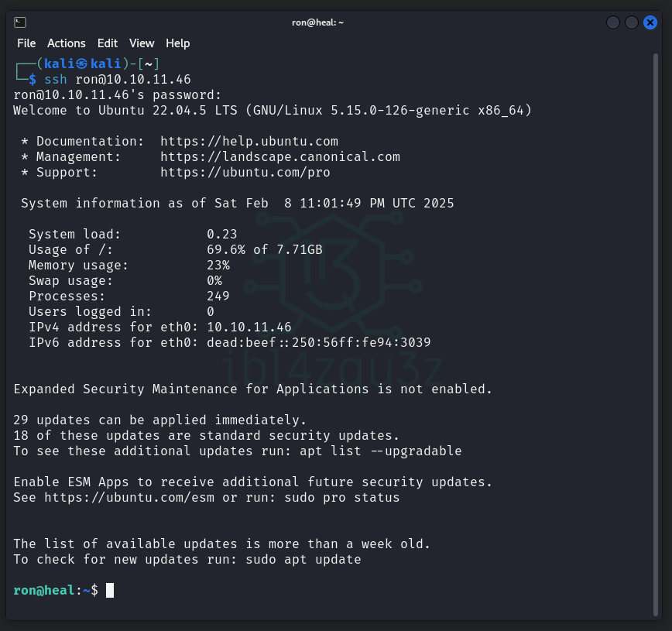This screenshot has height=631, width=672.
Task: Close the ron@heal terminal window
Action: (x=650, y=22)
